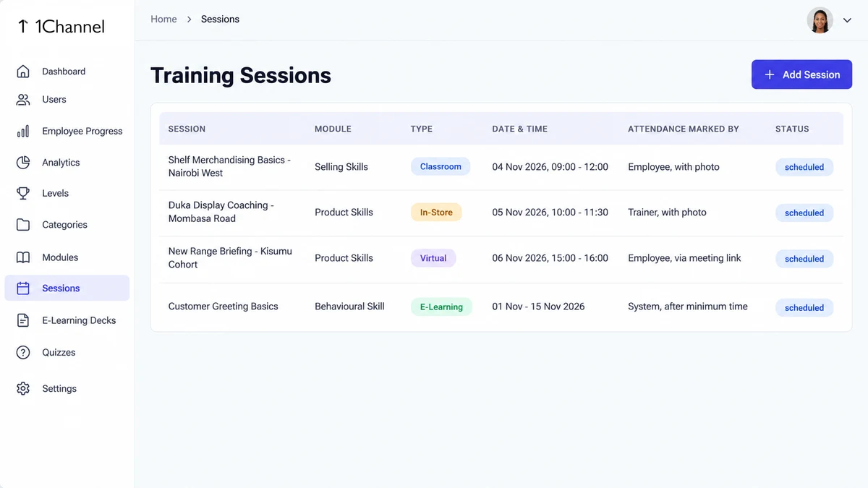Screen dimensions: 868x488
Task: Click the In-Store type badge
Action: click(x=436, y=213)
